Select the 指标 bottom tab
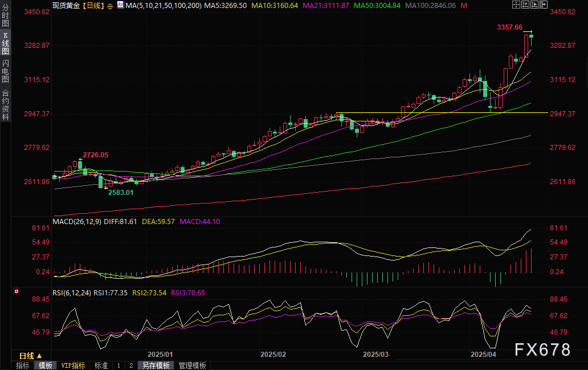The image size is (588, 370). point(23,365)
